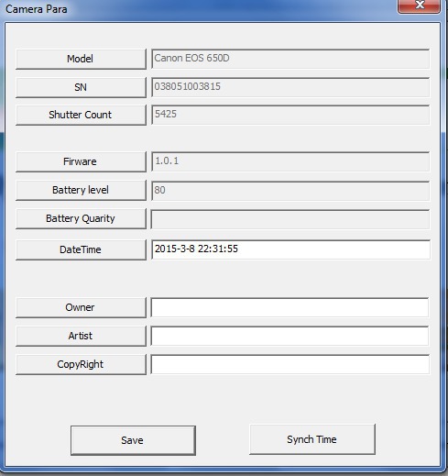The width and height of the screenshot is (448, 476).
Task: Focus the DateTime text field
Action: [290, 249]
